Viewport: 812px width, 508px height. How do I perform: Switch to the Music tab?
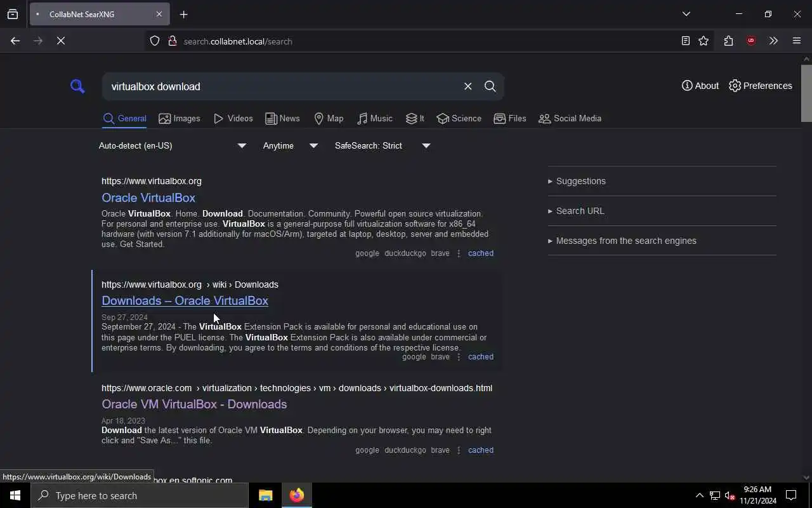[375, 118]
